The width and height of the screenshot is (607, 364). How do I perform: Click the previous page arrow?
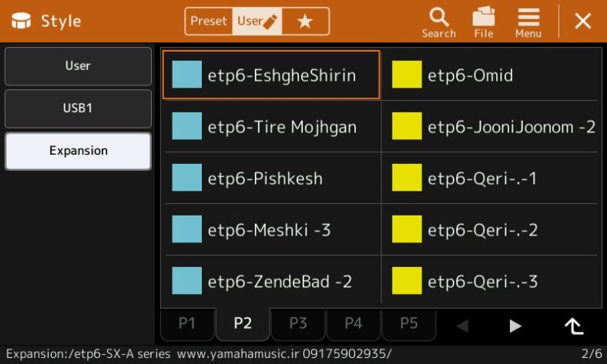(462, 326)
